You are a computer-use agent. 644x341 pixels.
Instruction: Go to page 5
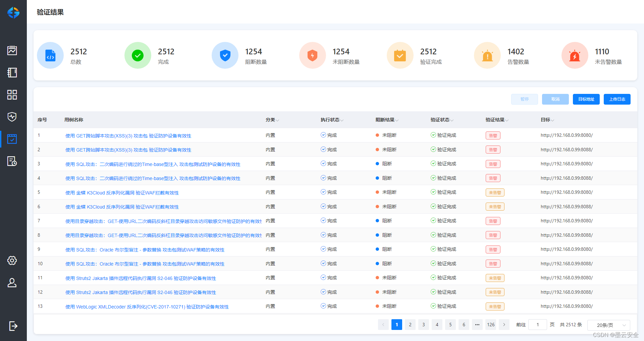coord(450,325)
